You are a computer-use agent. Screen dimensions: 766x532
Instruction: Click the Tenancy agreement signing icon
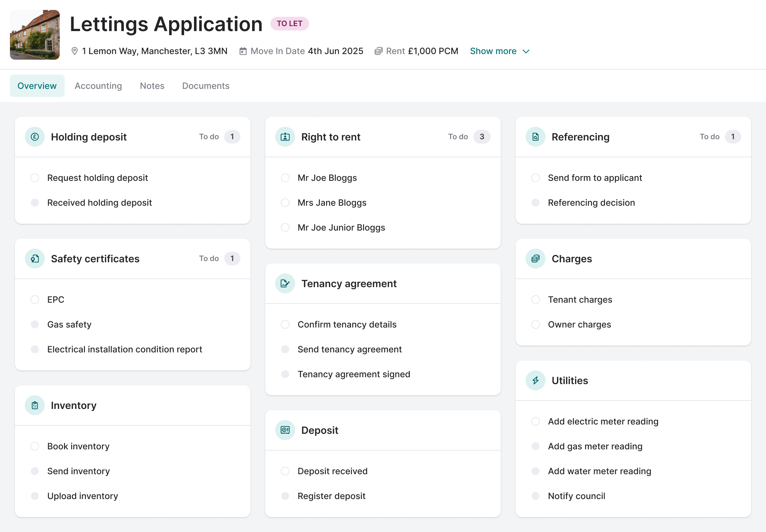click(285, 283)
